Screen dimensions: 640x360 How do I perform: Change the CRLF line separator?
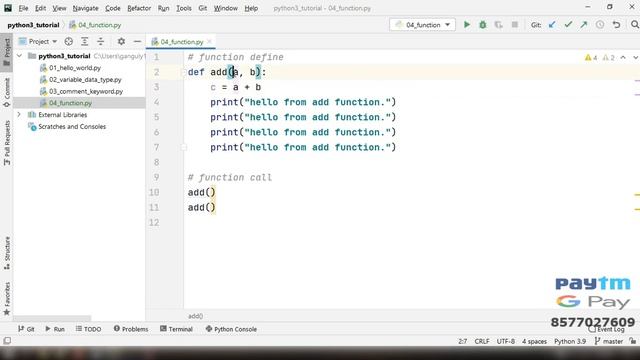coord(482,341)
